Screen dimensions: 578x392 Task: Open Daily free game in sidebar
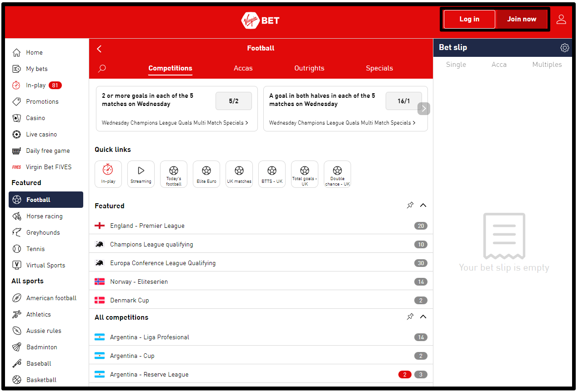point(46,151)
